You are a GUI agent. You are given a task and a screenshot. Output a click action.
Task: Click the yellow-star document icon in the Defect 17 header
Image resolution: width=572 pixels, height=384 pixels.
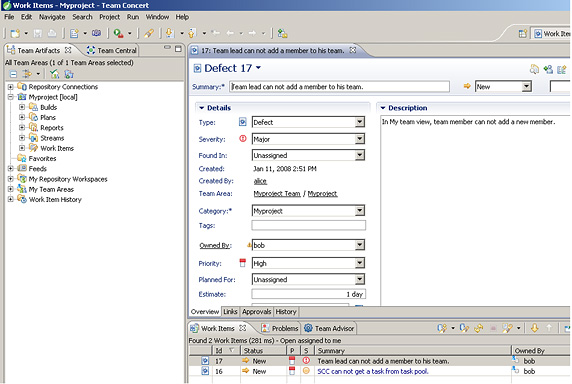(562, 69)
